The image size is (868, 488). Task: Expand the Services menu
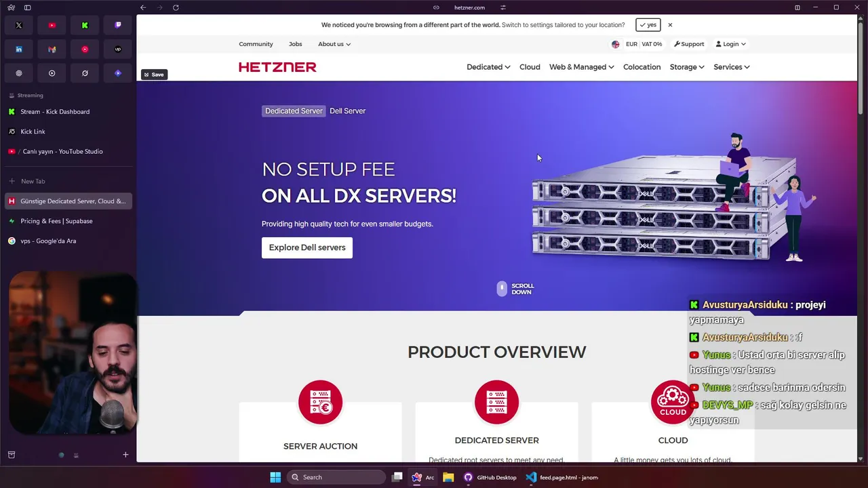(x=731, y=67)
